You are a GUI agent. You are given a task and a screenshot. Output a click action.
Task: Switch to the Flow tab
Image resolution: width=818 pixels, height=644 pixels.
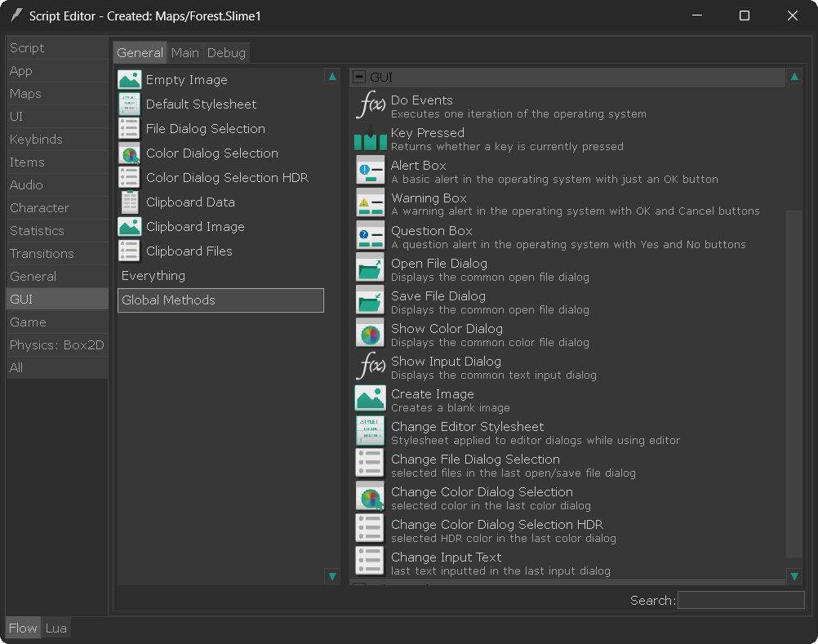point(23,628)
